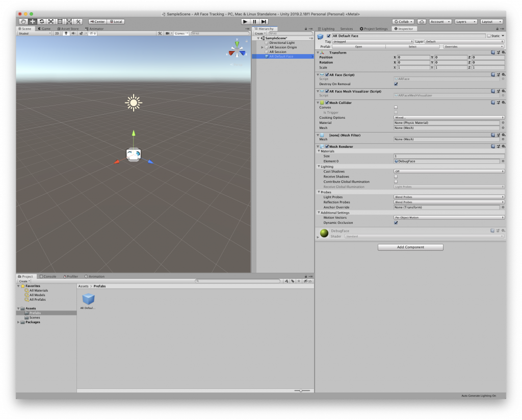Open Cast Shadows dropdown
The height and width of the screenshot is (420, 522).
[x=449, y=171]
